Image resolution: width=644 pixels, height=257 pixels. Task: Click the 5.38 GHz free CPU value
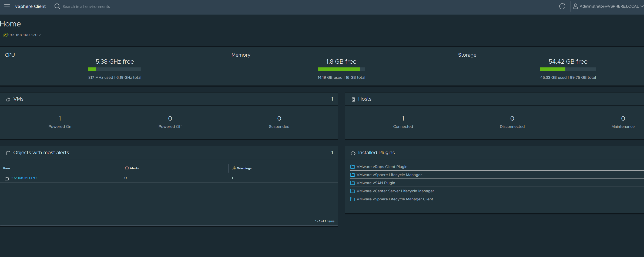coord(115,61)
